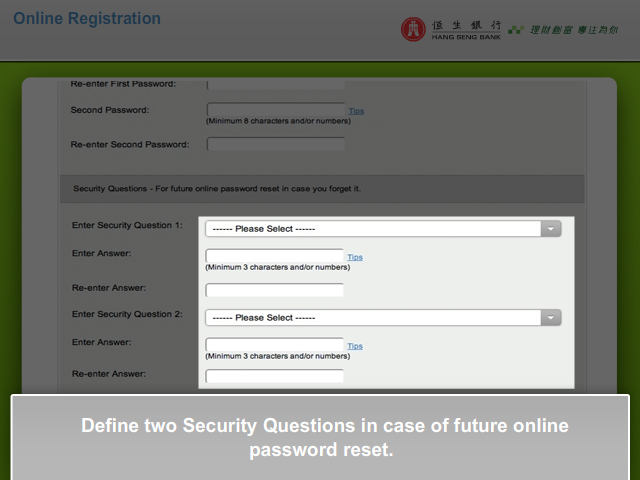Click the "Enter Security Question 1:" label
The height and width of the screenshot is (480, 640).
tap(127, 226)
